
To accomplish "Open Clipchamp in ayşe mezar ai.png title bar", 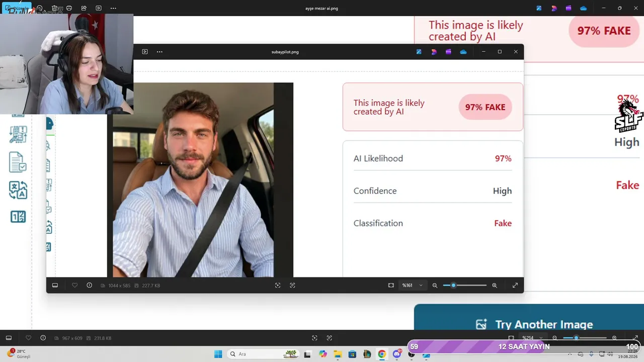I will 569,8.
